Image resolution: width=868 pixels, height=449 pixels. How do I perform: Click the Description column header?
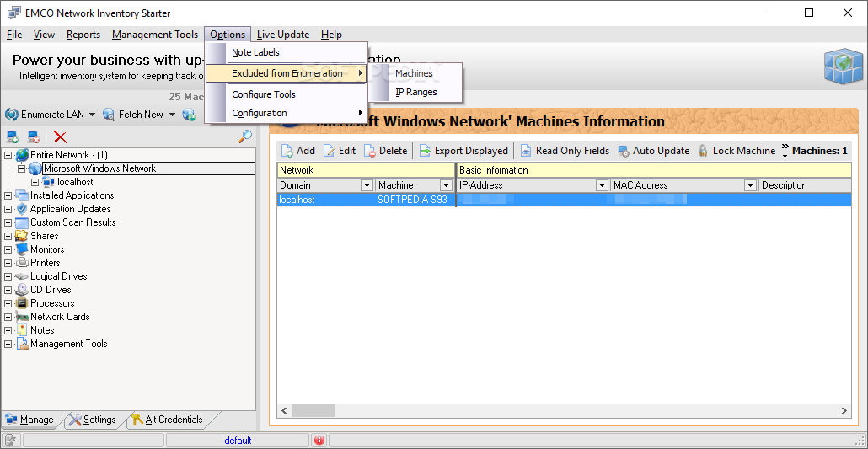pos(805,185)
